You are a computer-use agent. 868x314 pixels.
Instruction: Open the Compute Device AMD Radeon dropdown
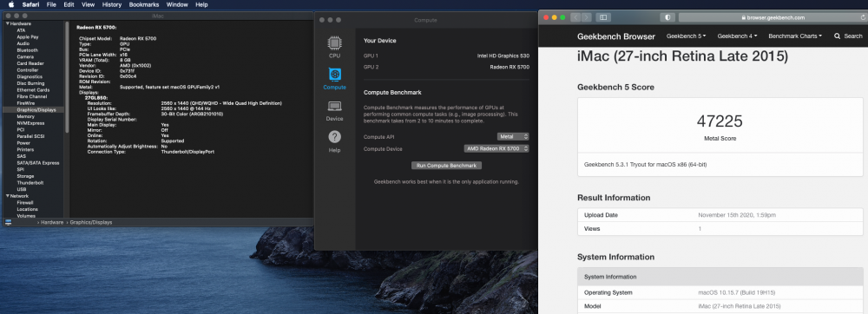point(496,148)
